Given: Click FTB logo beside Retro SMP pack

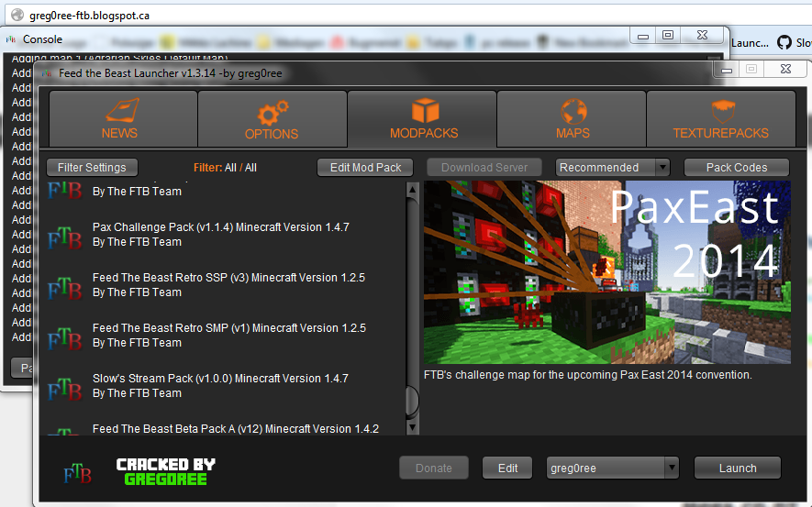Looking at the screenshot, I should (65, 339).
